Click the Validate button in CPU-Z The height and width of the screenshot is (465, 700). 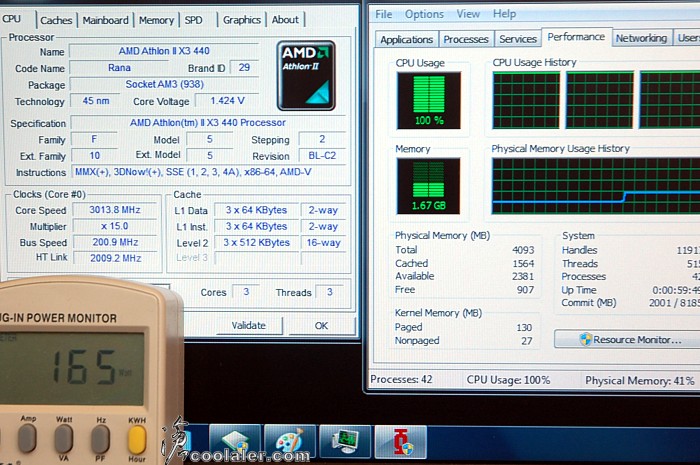tap(249, 325)
